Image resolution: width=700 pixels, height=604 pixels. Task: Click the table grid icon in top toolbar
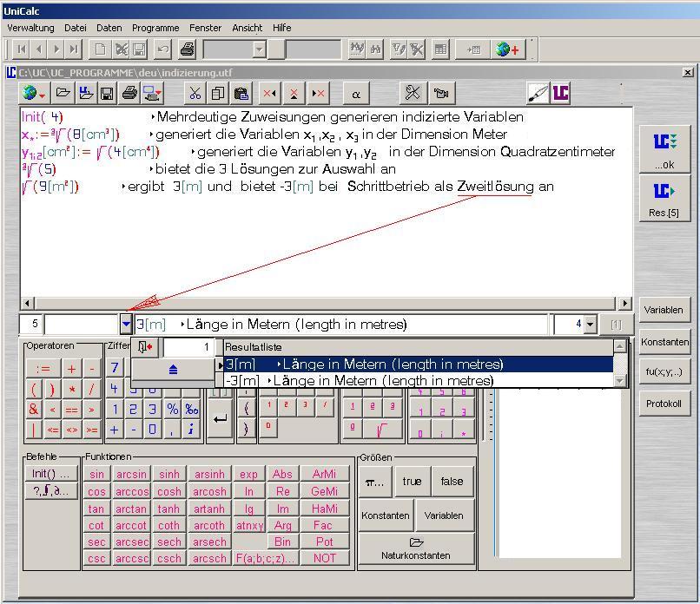440,49
